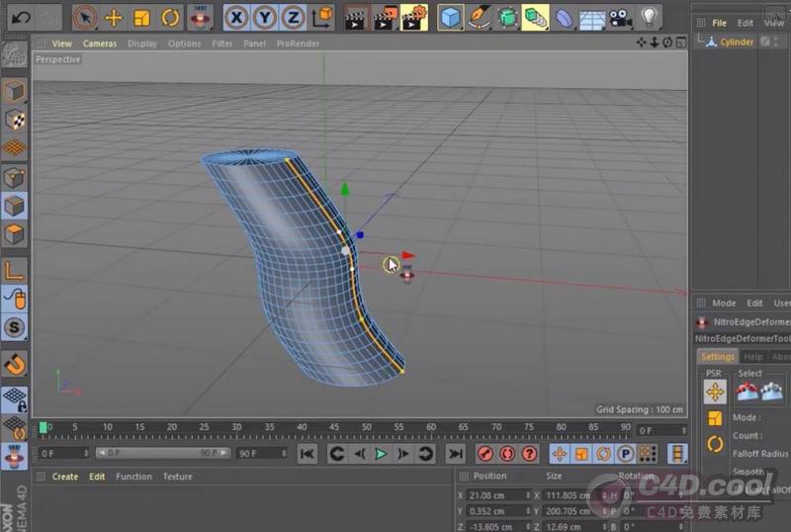The image size is (791, 532).
Task: Click the Record Active Objects button
Action: point(485,454)
